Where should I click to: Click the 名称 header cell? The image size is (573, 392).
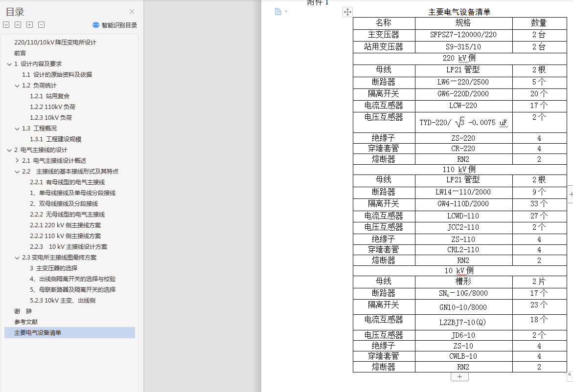coord(384,23)
